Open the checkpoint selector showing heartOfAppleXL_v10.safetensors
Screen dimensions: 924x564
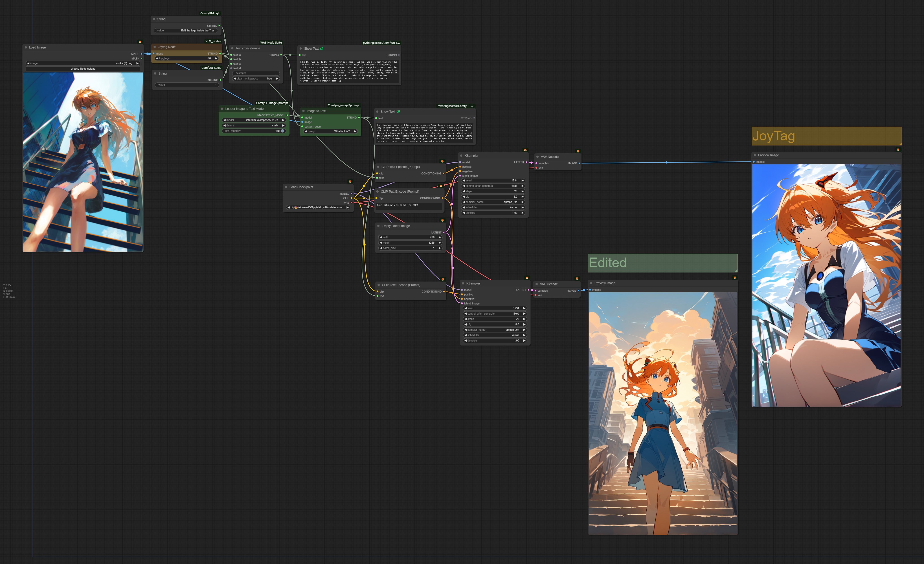tap(318, 207)
